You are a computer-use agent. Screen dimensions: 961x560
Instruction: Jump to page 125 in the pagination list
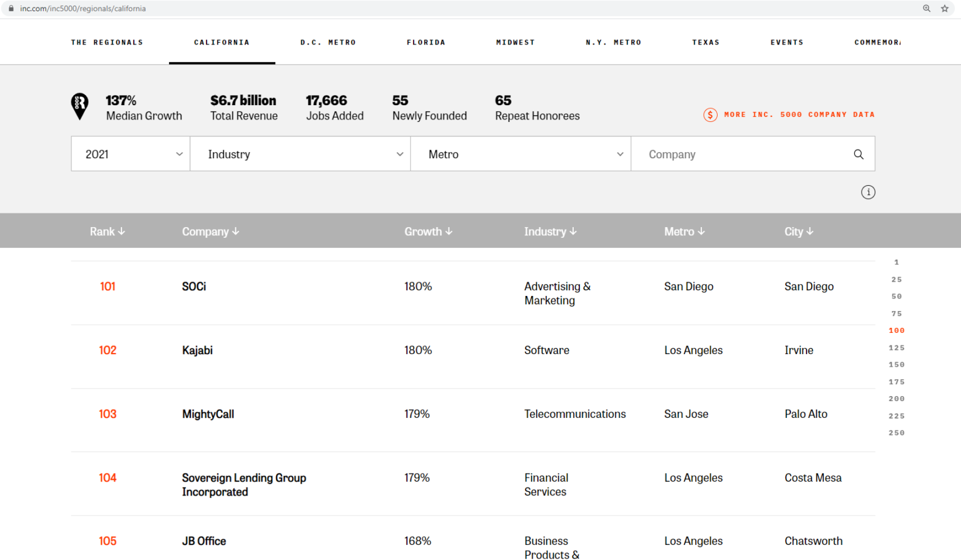click(896, 347)
